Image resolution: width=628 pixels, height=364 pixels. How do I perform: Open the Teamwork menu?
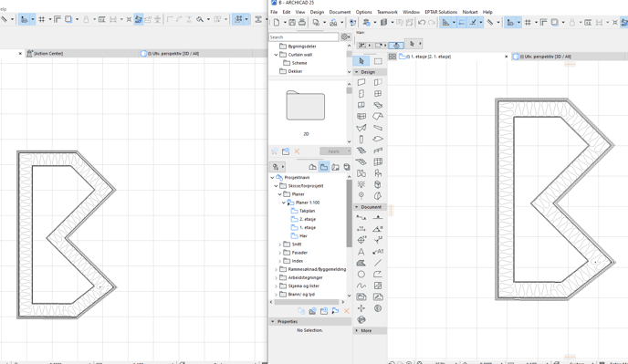387,12
